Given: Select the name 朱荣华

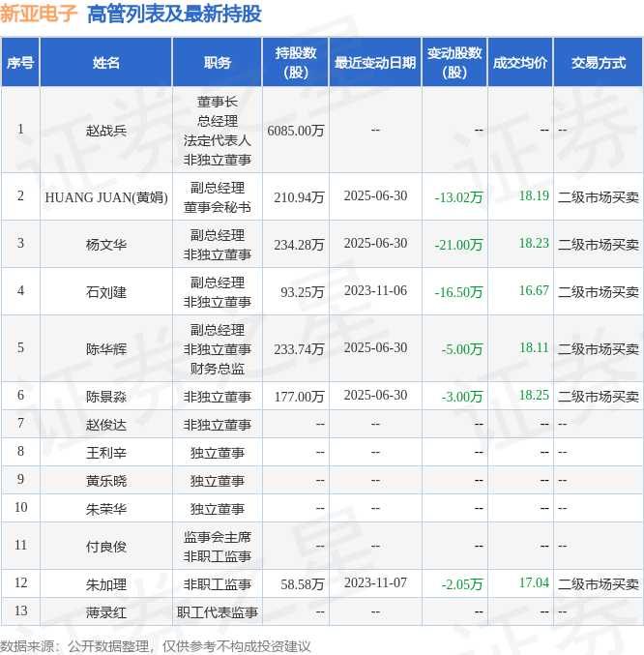Looking at the screenshot, I should 106,509.
